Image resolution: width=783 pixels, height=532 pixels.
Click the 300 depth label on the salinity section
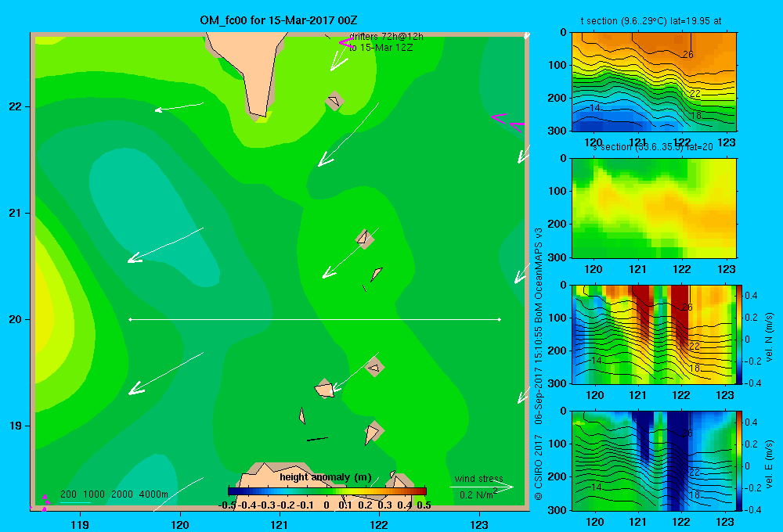pos(558,257)
